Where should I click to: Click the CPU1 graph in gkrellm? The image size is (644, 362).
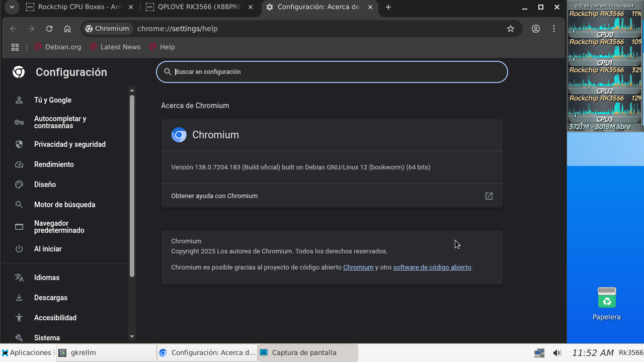(x=605, y=49)
